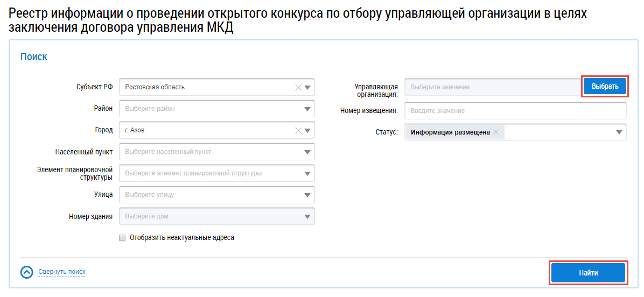Focus the Номер извещения input field
This screenshot has height=297, width=644.
pos(515,111)
